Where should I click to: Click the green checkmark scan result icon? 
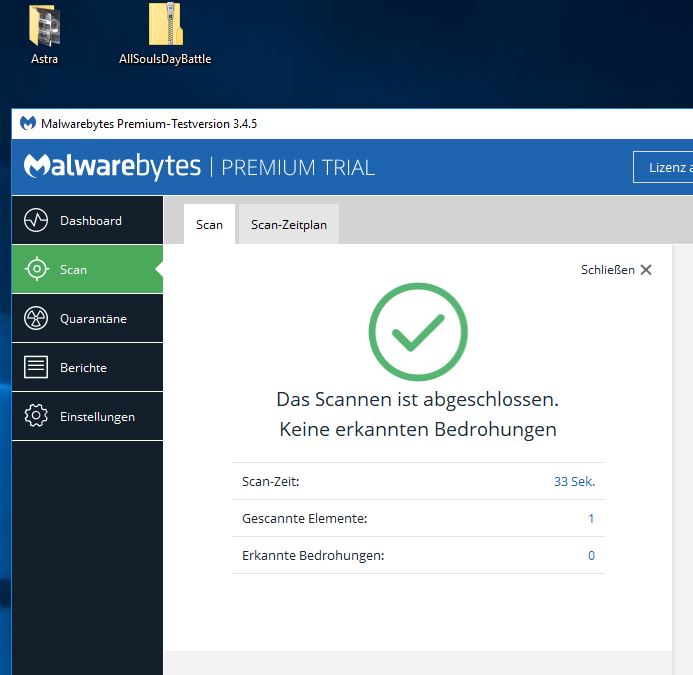(x=418, y=332)
